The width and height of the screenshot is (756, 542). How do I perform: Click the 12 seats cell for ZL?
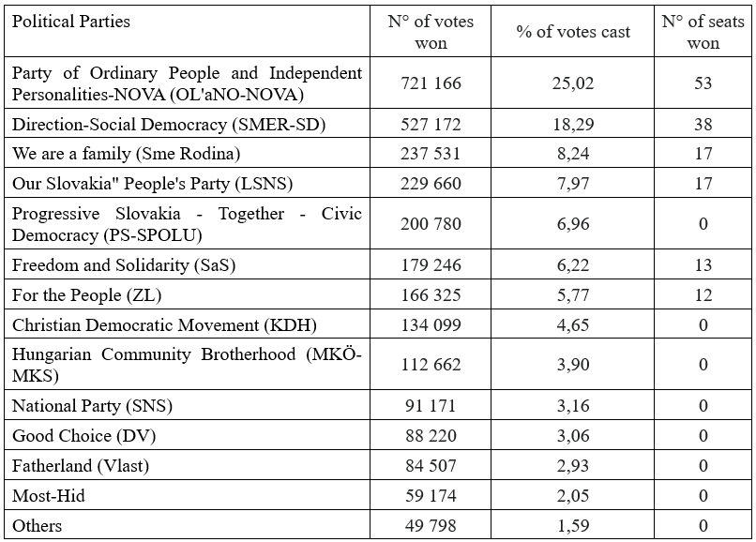click(703, 294)
